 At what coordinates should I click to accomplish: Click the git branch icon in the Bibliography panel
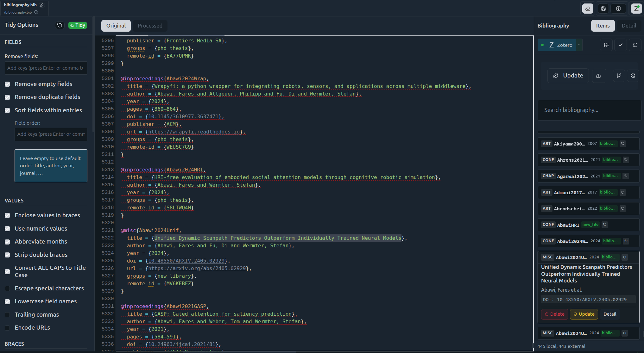(619, 76)
